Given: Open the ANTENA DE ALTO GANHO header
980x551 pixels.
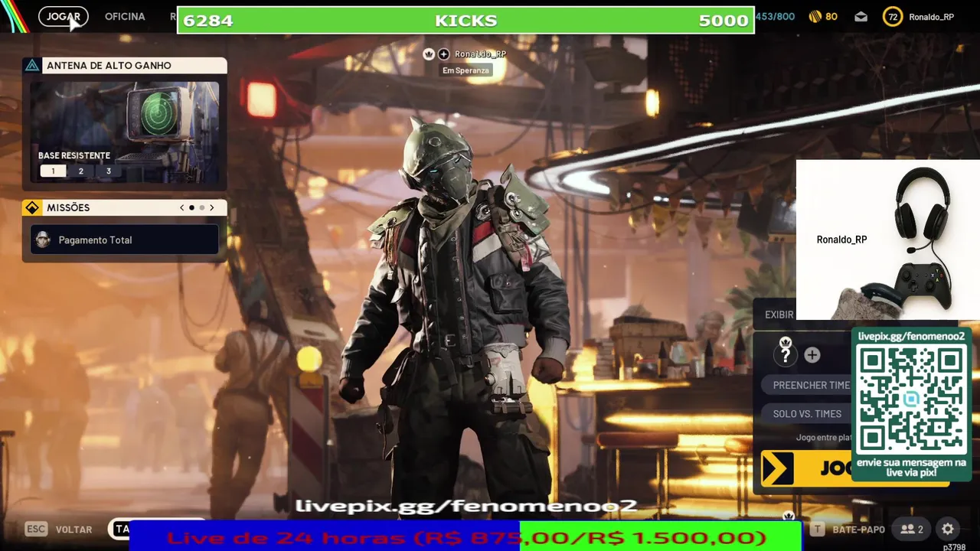Looking at the screenshot, I should 125,66.
